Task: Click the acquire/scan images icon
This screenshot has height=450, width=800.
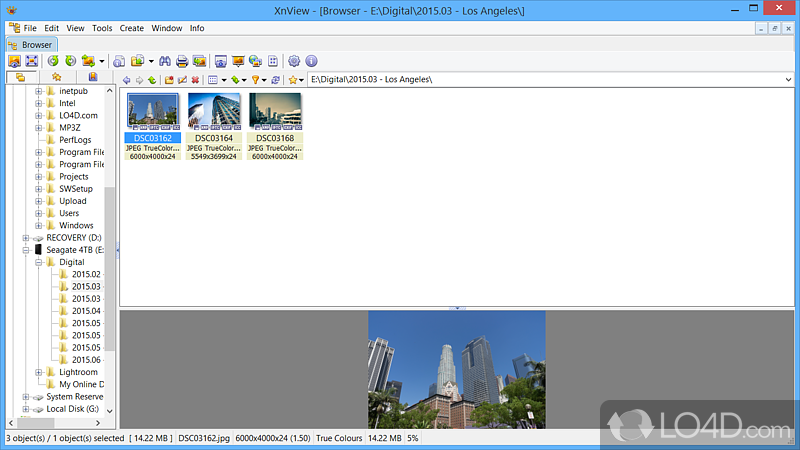Action: click(199, 61)
